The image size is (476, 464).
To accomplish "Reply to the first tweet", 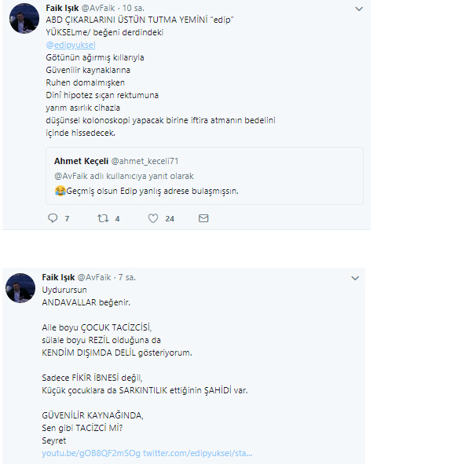I will click(53, 218).
